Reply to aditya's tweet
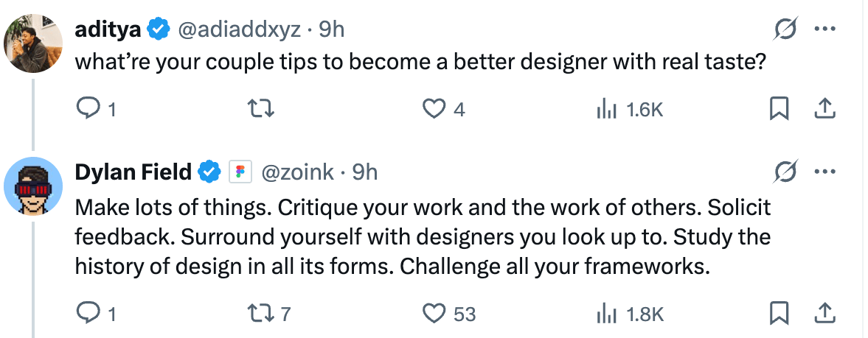This screenshot has width=868, height=338. [88, 110]
